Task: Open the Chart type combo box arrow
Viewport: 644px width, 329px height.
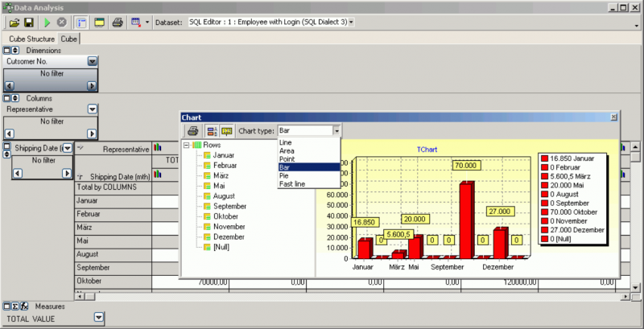Action: click(336, 131)
